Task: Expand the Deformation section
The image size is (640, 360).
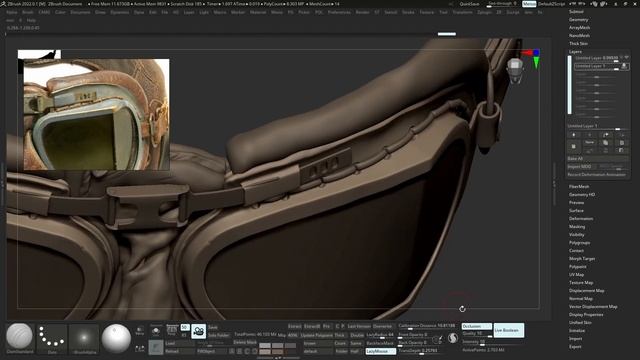Action: 581,219
